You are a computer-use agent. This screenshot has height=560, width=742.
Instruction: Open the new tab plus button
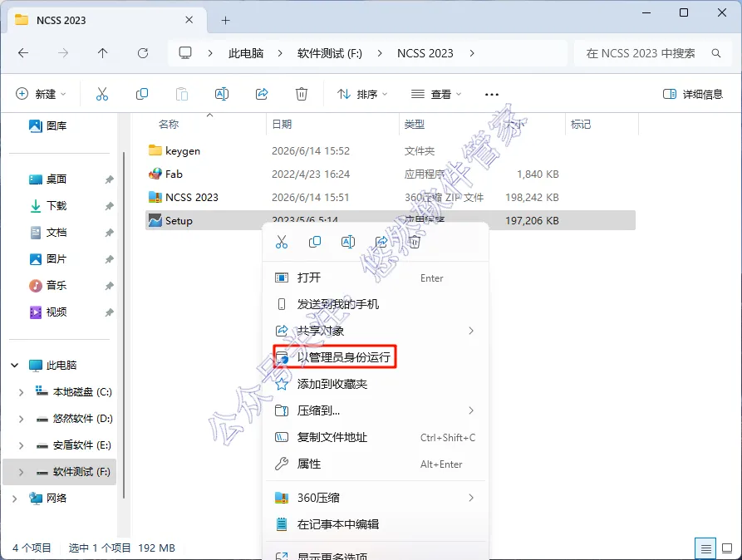click(x=226, y=20)
